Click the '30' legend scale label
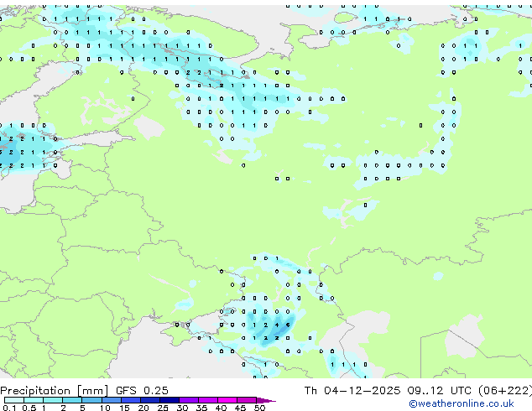532x411 pixels. tap(182, 408)
